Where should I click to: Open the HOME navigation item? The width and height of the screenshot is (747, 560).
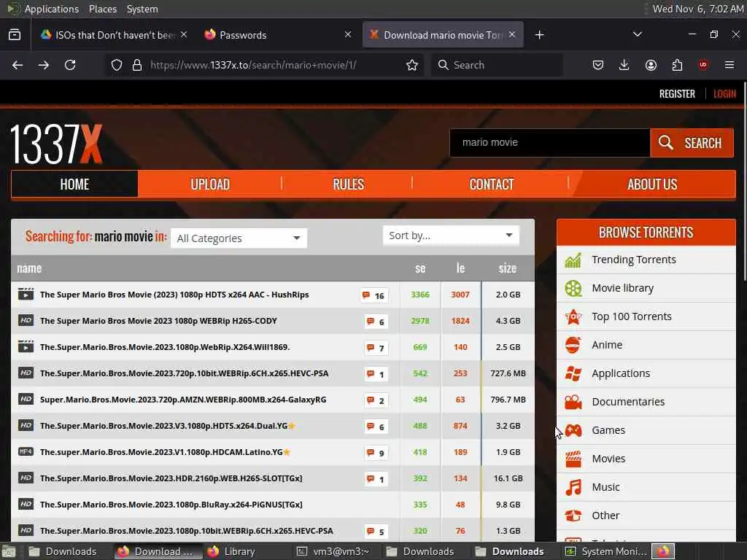click(x=75, y=184)
